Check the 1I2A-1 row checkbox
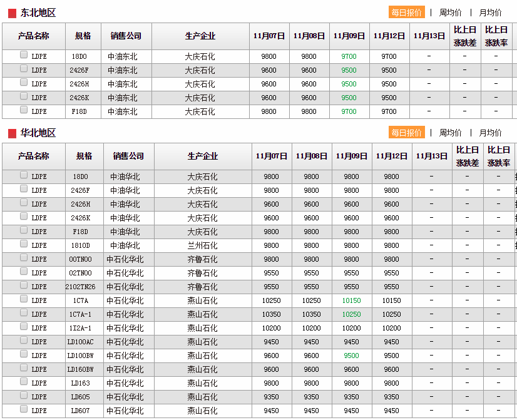The width and height of the screenshot is (517, 420). coord(23,326)
